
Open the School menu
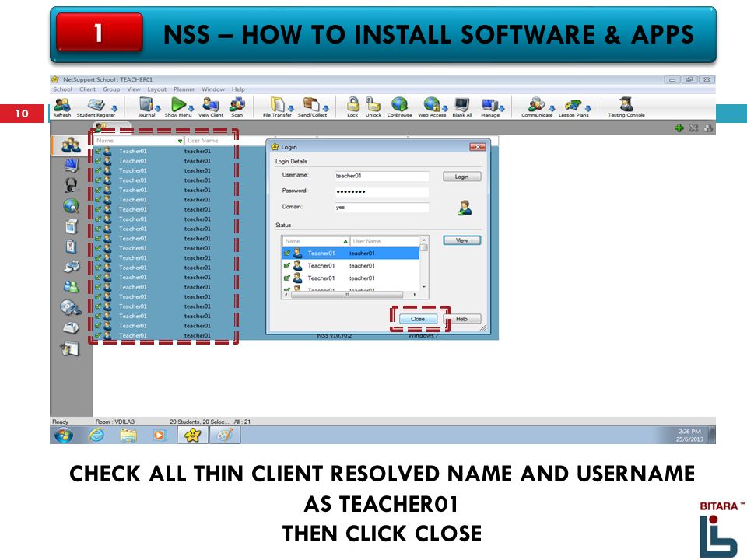point(62,89)
